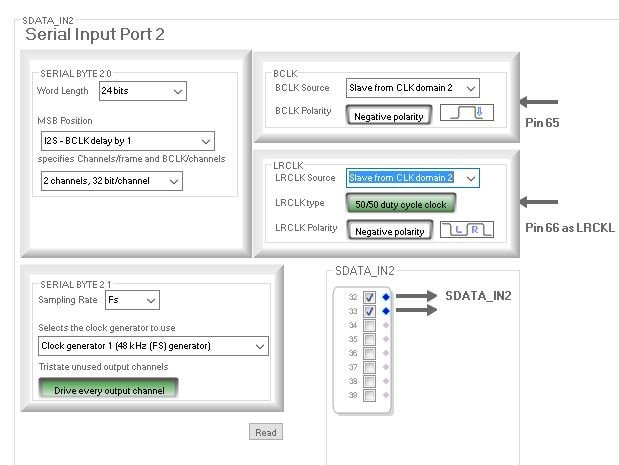Check channel 34 checkbox
The width and height of the screenshot is (619, 465).
click(369, 325)
